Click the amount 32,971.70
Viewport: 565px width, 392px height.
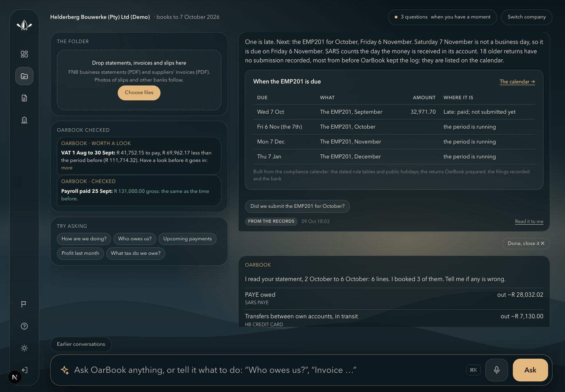423,112
